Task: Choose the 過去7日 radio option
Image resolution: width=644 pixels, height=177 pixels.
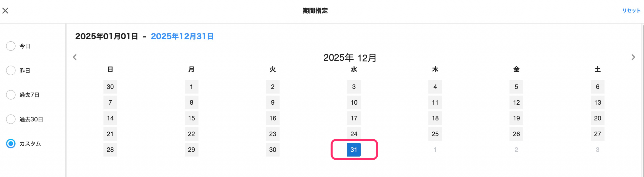Action: pyautogui.click(x=11, y=95)
